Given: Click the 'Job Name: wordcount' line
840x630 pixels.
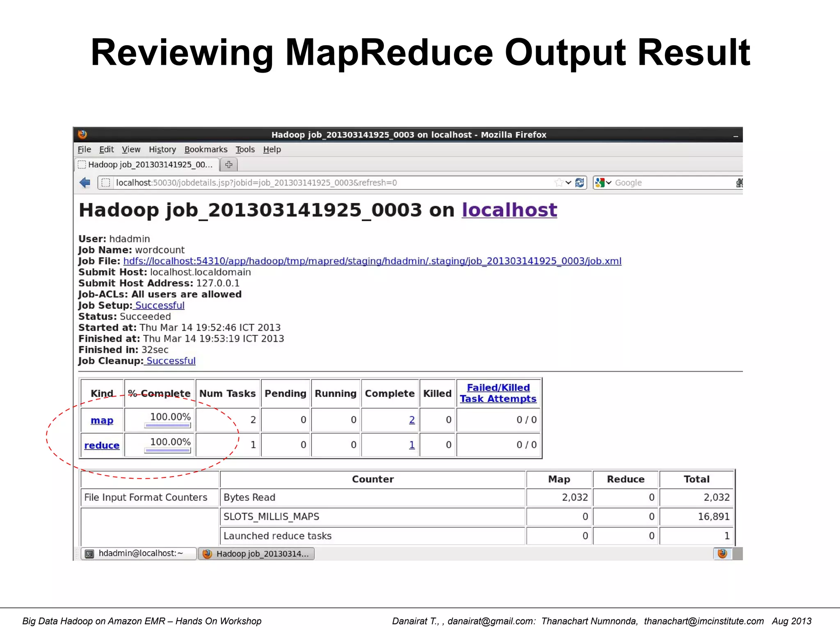Looking at the screenshot, I should (x=131, y=250).
